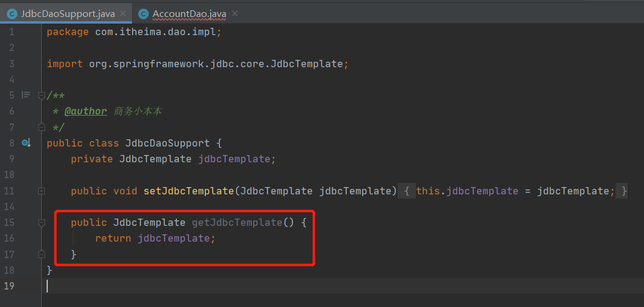Close the JdbcDaoSupport.java tab
The height and width of the screenshot is (307, 644).
click(123, 13)
